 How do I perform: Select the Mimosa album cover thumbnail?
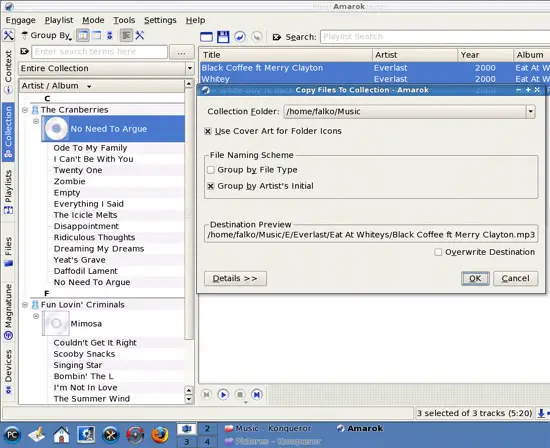point(55,323)
